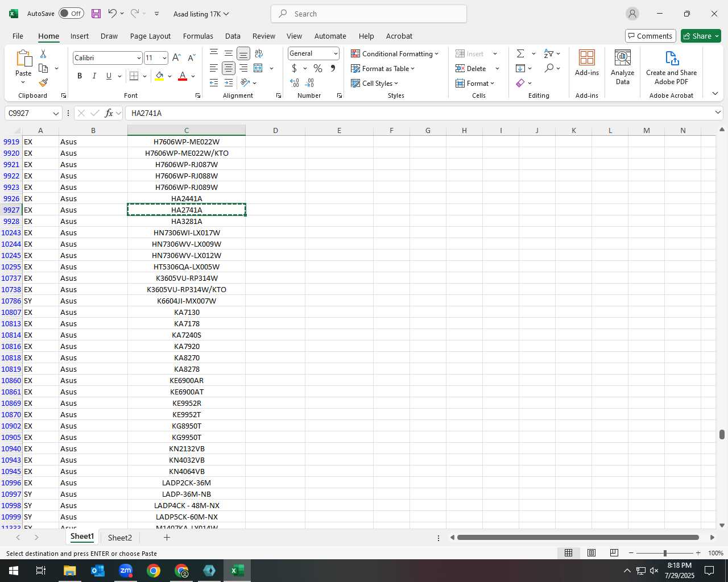
Task: Click the Search box in title bar
Action: (x=369, y=14)
